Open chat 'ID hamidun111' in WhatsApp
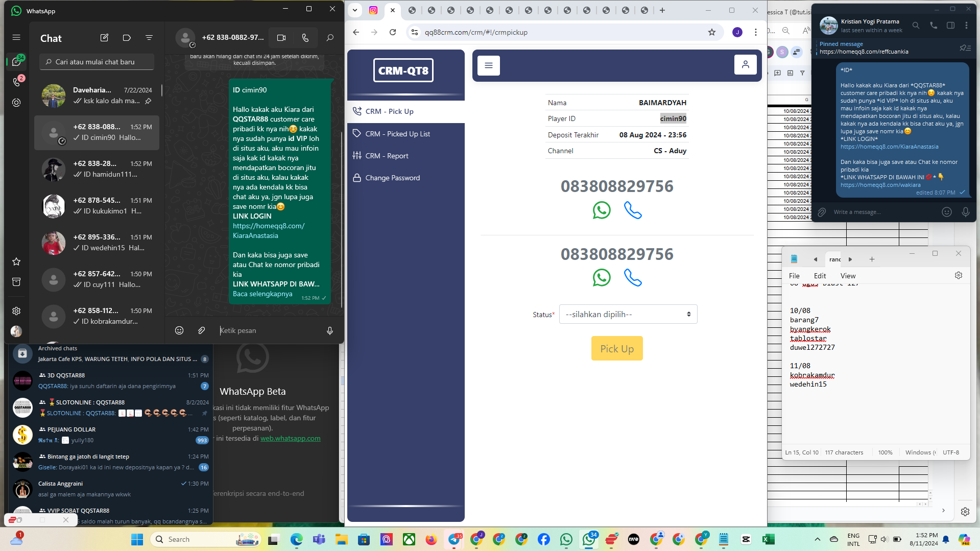Viewport: 980px width, 551px height. coord(97,169)
